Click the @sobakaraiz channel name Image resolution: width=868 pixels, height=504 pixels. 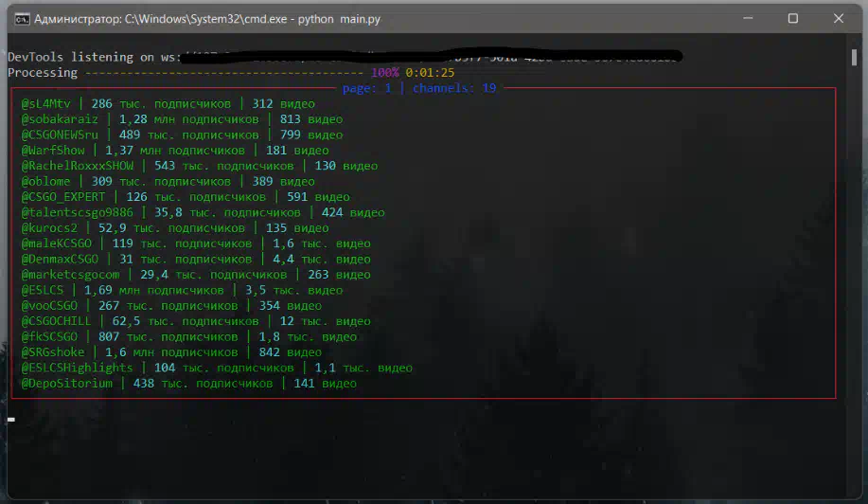60,119
